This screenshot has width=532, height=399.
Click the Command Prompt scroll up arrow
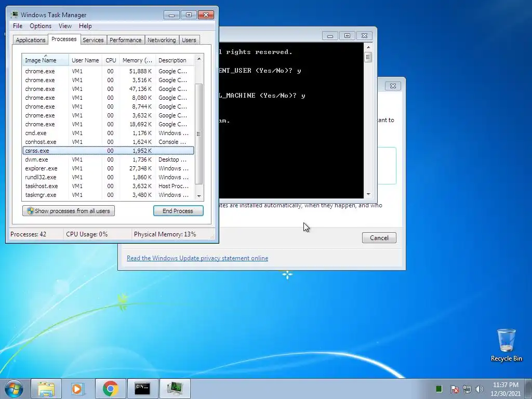click(368, 47)
